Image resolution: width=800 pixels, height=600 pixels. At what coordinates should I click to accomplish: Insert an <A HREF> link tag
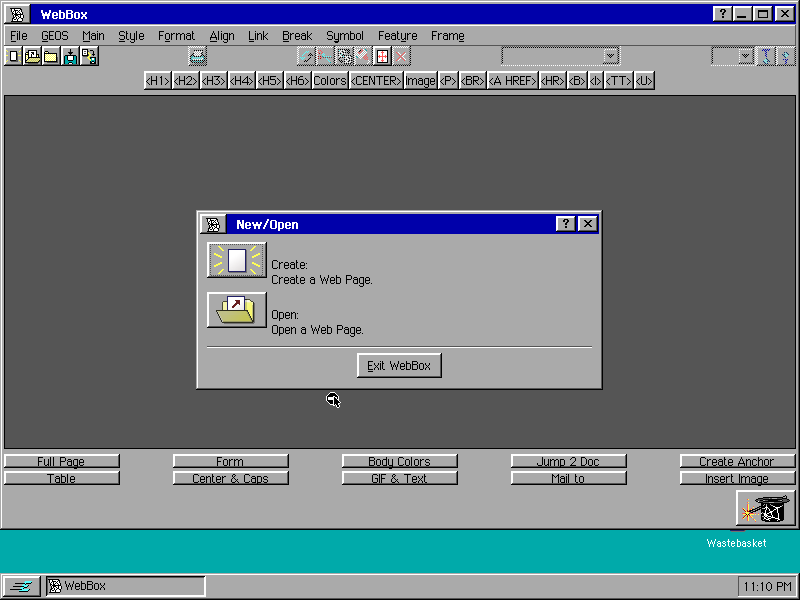(513, 81)
